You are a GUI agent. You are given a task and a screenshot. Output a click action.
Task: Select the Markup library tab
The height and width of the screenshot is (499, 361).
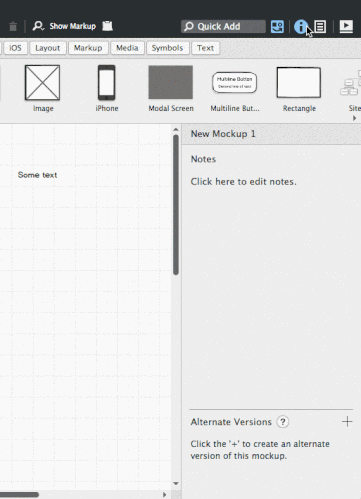click(x=88, y=48)
